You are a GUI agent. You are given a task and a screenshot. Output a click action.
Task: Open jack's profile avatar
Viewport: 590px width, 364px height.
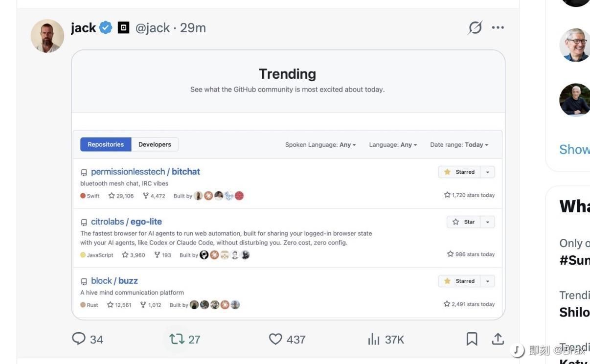click(47, 36)
